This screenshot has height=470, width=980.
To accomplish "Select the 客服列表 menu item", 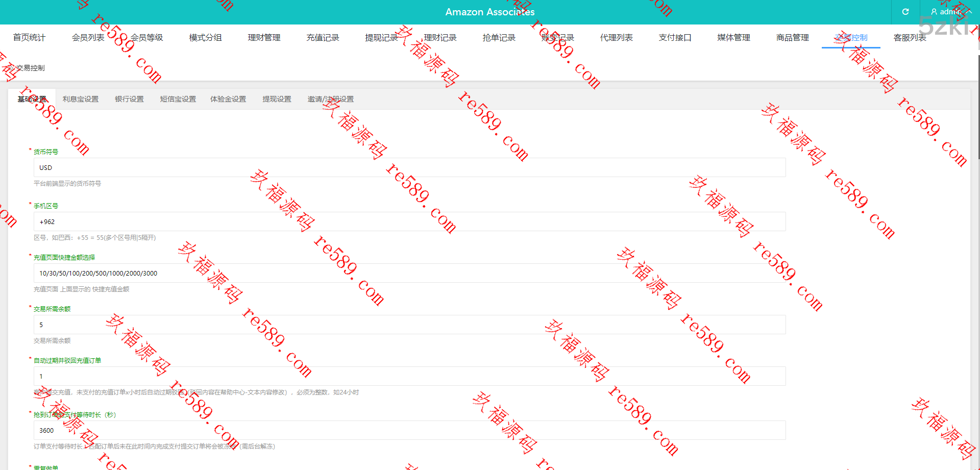I will click(910, 38).
